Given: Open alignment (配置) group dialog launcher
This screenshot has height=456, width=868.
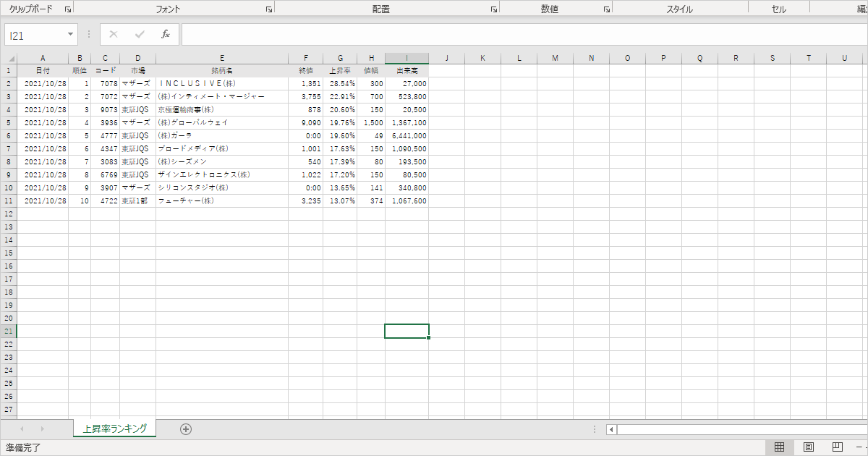Looking at the screenshot, I should point(494,9).
